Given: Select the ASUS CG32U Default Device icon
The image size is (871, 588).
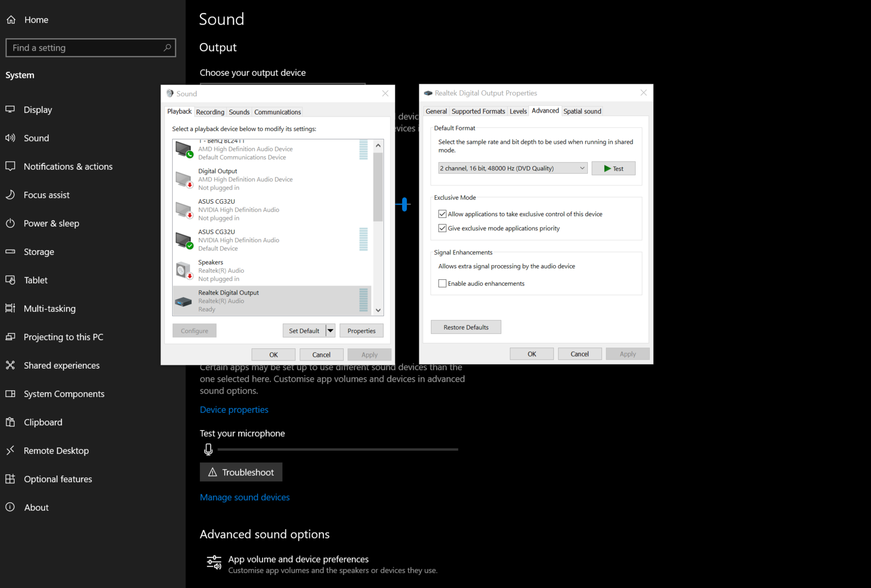Looking at the screenshot, I should [x=184, y=240].
